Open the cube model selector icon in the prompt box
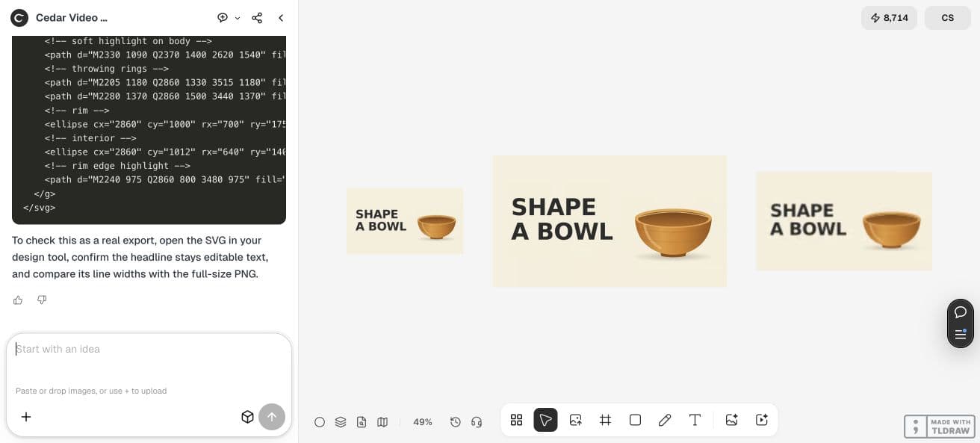980x443 pixels. pos(247,417)
